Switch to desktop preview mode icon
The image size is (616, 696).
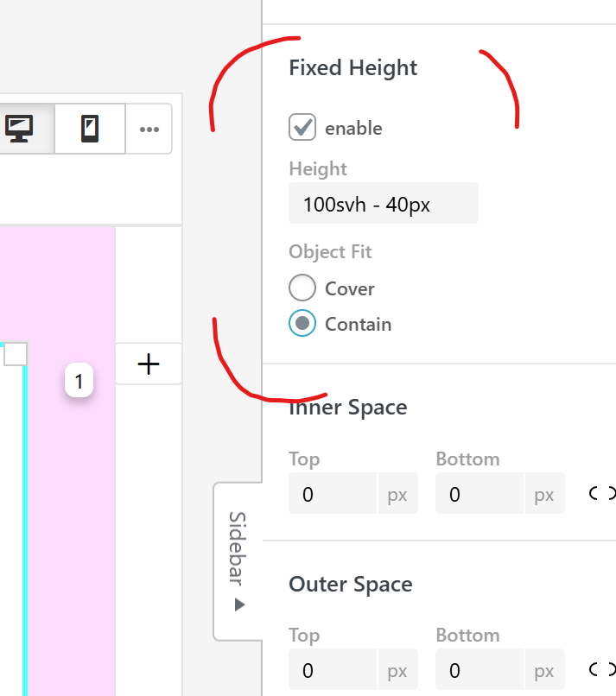[19, 129]
